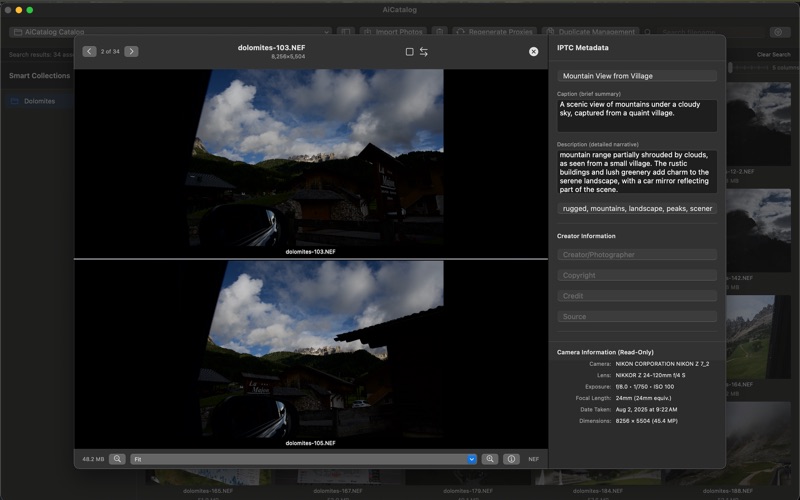
Task: Open the AiCatalog Catalog selector dropdown
Action: tap(170, 32)
